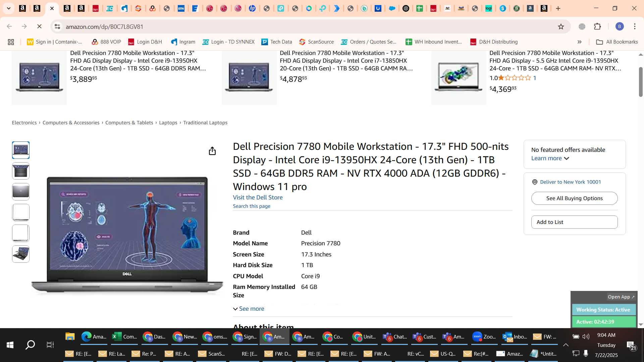Select the first product thumbnail image

click(x=21, y=150)
